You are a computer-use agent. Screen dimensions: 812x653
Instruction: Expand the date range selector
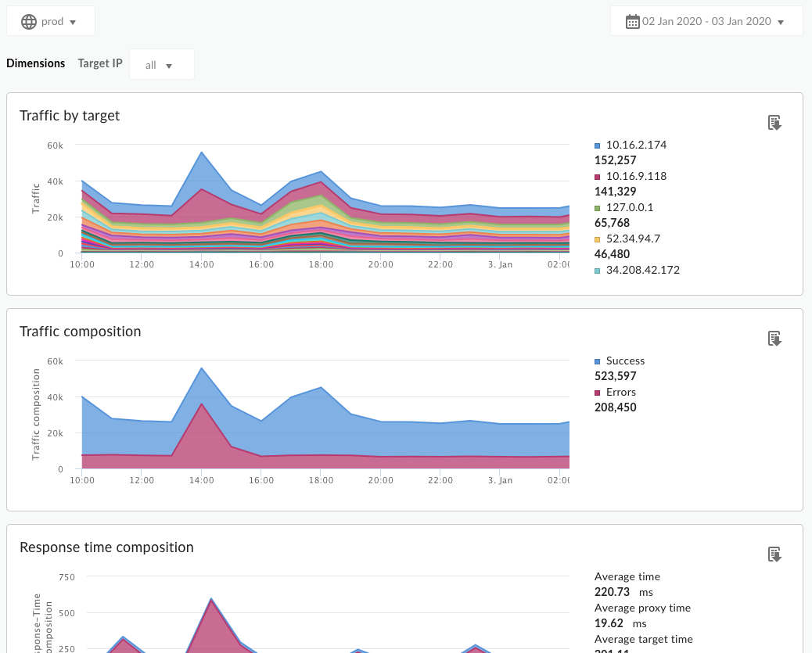[x=706, y=22]
